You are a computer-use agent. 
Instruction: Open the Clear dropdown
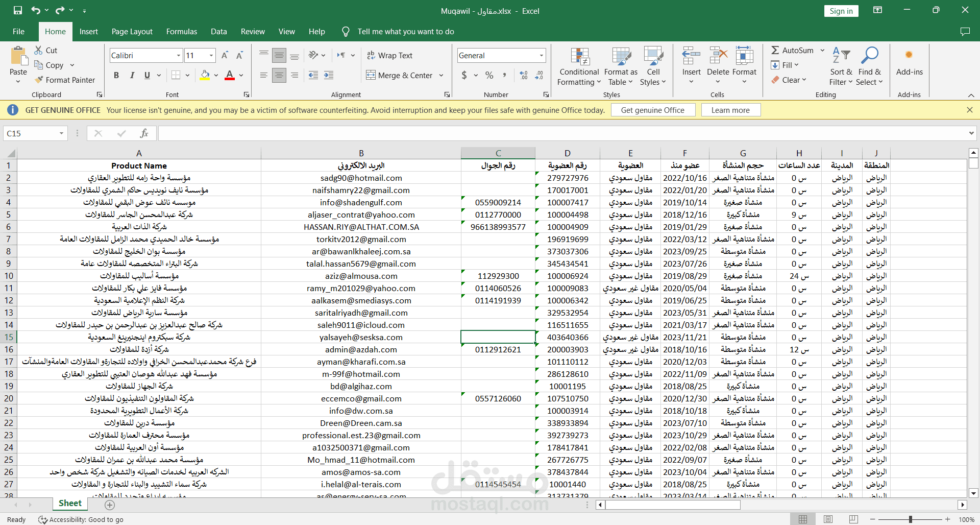(789, 80)
